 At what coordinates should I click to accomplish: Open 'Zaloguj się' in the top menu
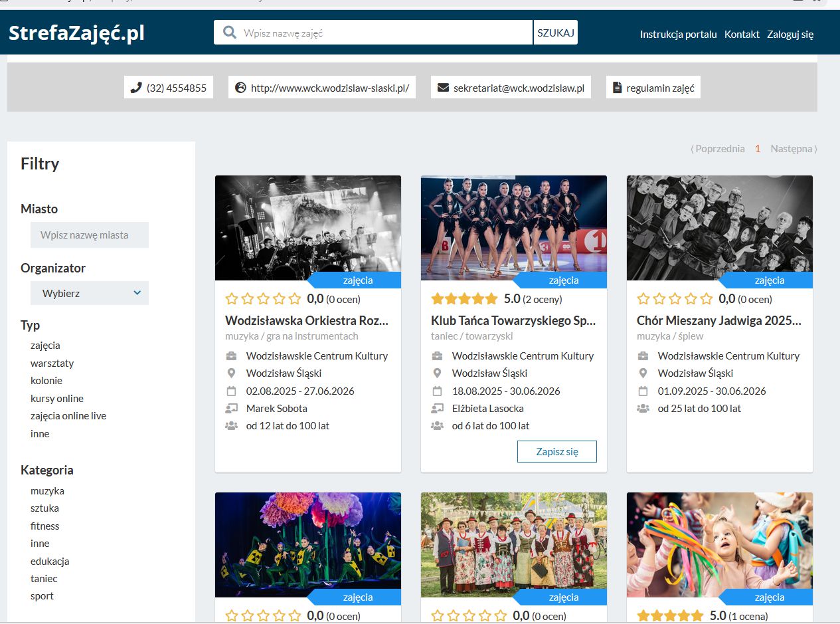click(x=790, y=35)
